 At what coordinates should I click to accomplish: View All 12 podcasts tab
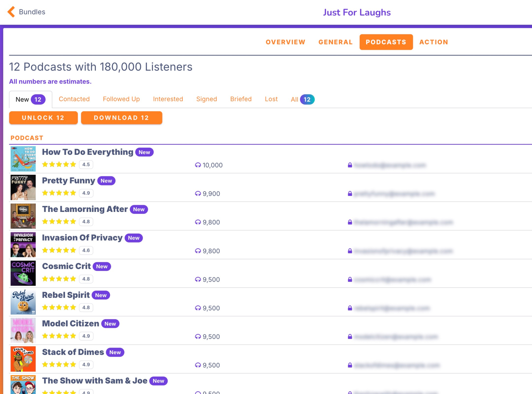[302, 99]
